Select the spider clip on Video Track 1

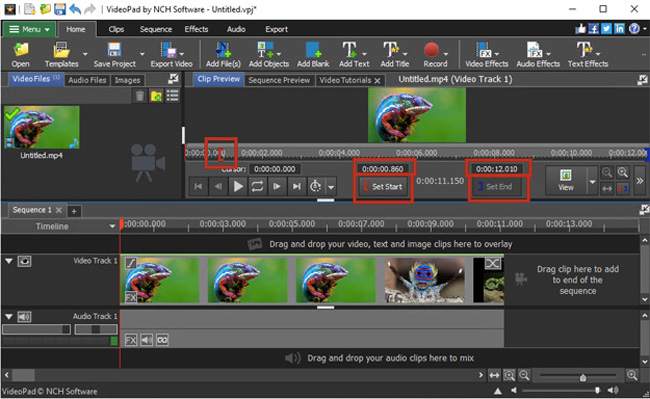pyautogui.click(x=425, y=280)
